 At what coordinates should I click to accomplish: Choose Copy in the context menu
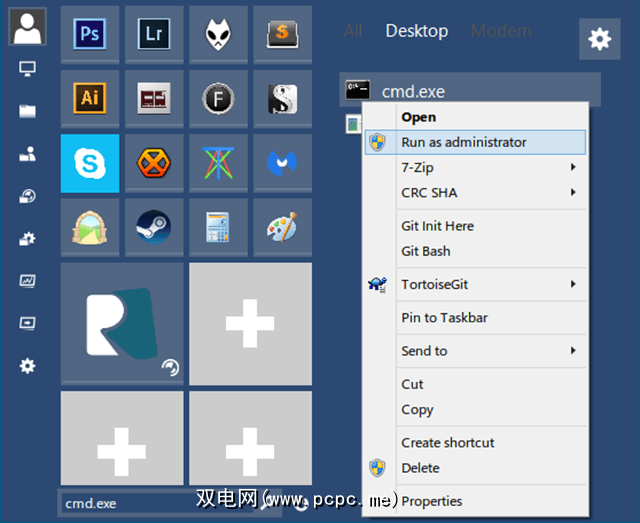tap(476, 409)
